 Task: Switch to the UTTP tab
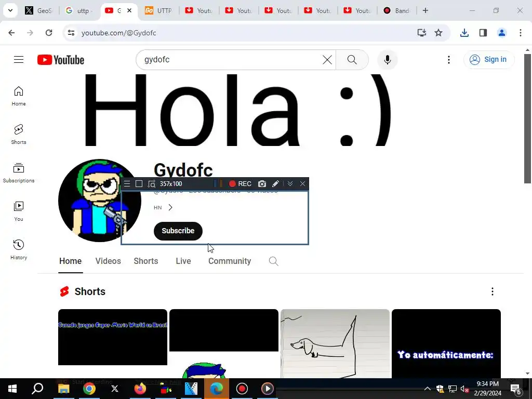pos(158,10)
